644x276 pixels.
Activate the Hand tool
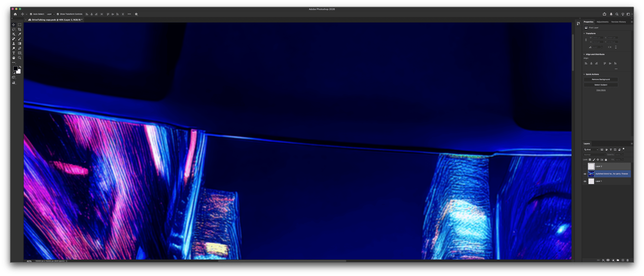pos(14,58)
